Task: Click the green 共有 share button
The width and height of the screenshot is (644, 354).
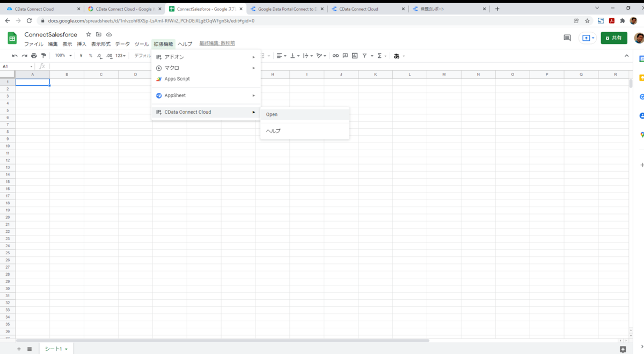Action: 614,38
